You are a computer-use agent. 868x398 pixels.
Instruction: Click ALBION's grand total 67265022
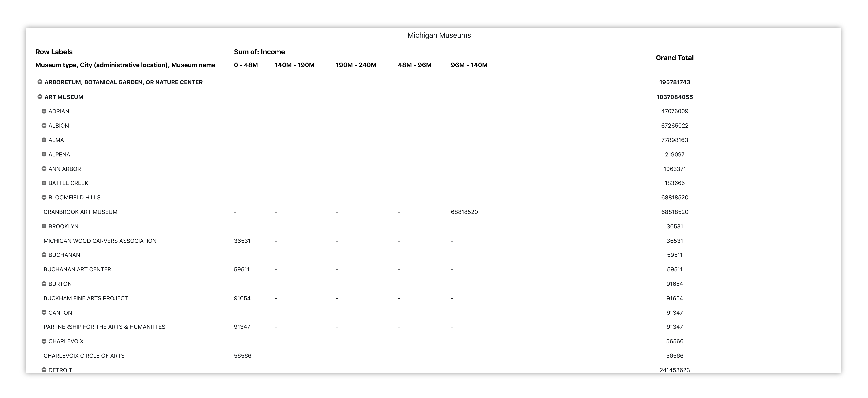[675, 126]
